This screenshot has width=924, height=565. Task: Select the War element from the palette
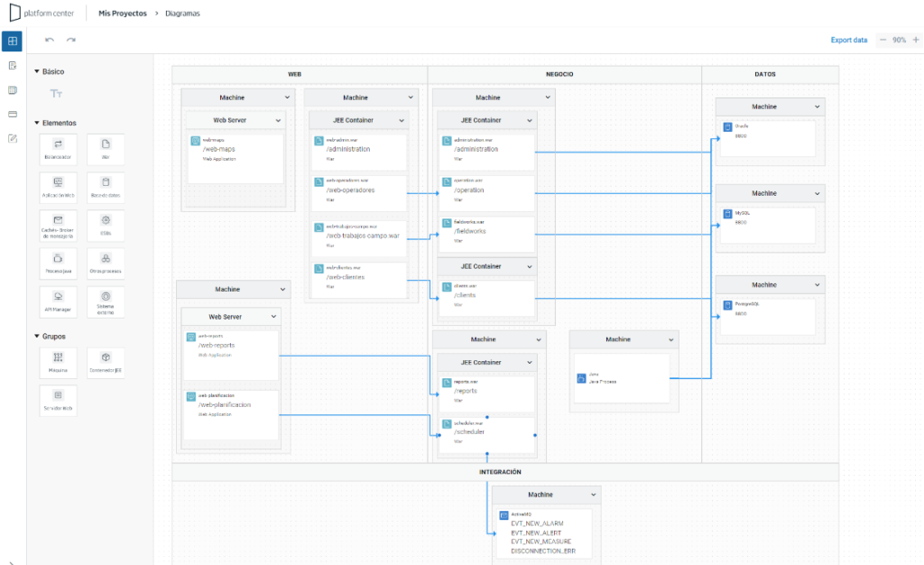click(x=106, y=149)
